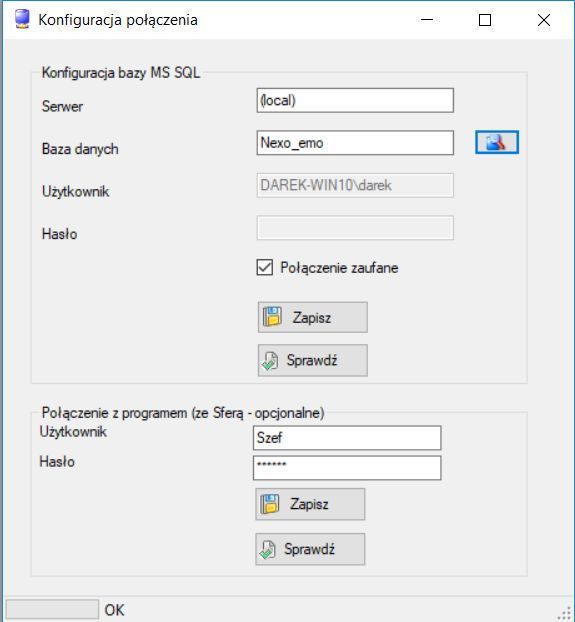Image resolution: width=575 pixels, height=622 pixels.
Task: Test MS SQL connection with upper Sprawdź button
Action: coord(312,360)
